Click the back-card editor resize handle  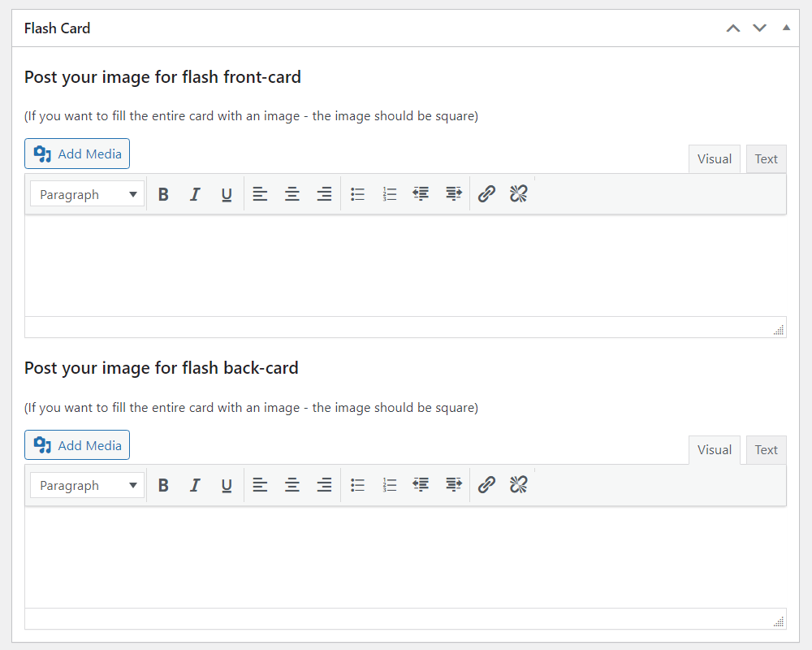tap(779, 622)
